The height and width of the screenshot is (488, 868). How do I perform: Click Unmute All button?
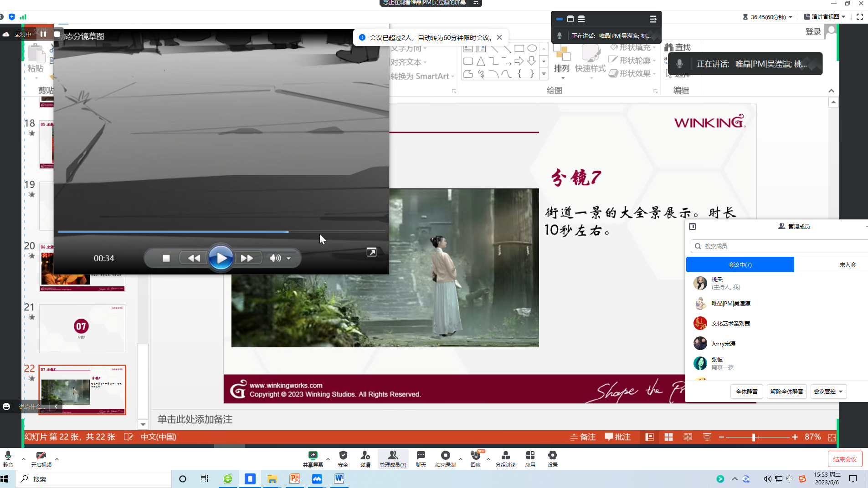coord(787,391)
